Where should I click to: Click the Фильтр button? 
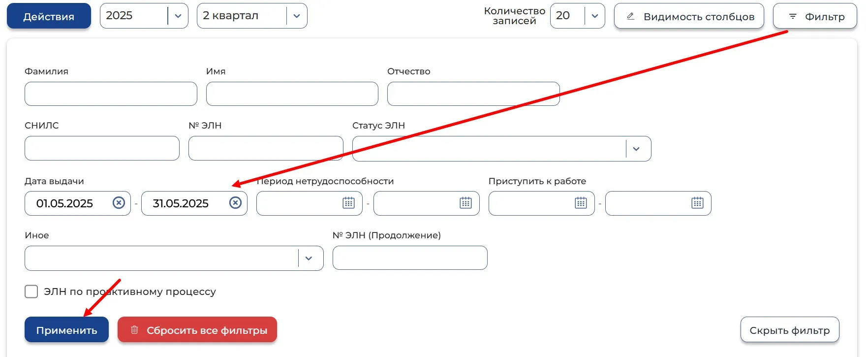click(x=815, y=16)
